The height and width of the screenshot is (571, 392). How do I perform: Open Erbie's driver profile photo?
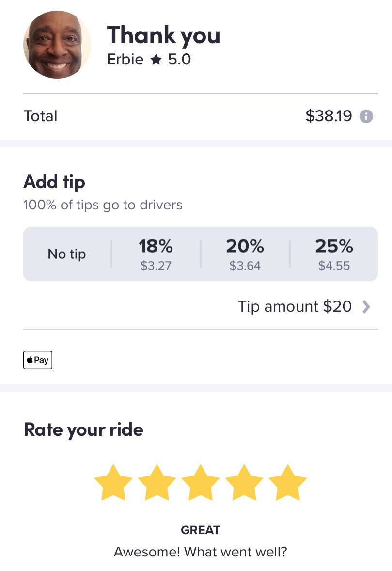click(57, 45)
